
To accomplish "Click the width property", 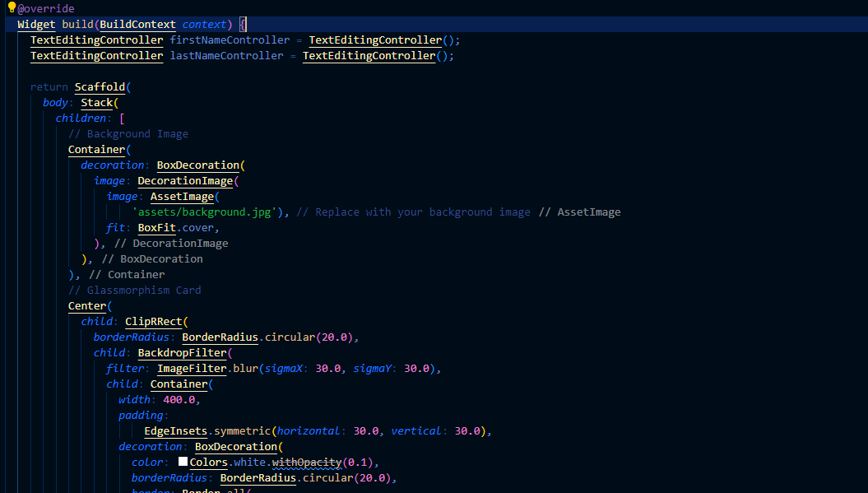I will coord(134,399).
